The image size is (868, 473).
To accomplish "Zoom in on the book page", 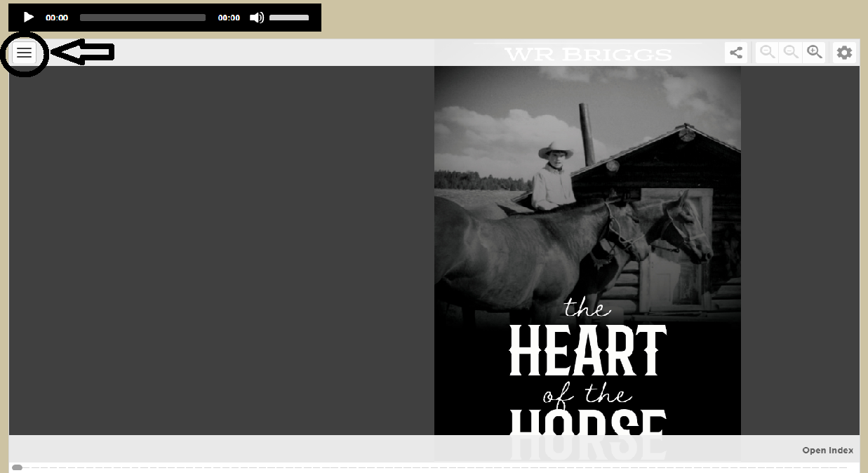I will click(815, 53).
